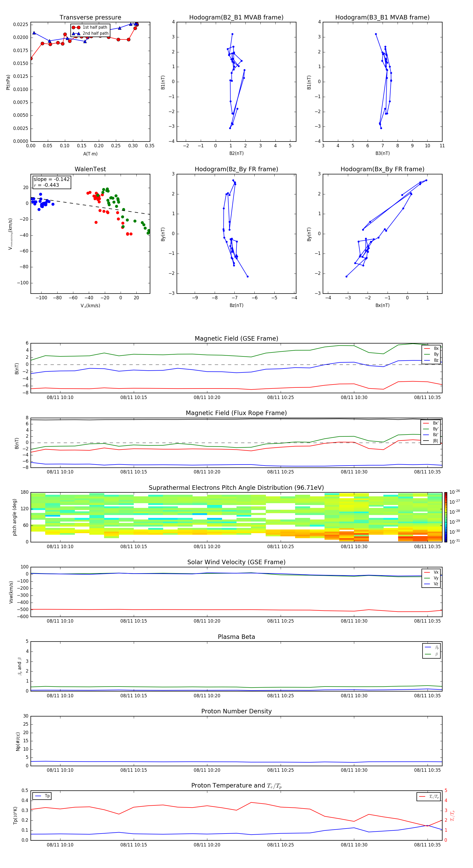Click the 'Bz(nT)' x-axis label
This screenshot has height=868, width=473.
pyautogui.click(x=236, y=305)
